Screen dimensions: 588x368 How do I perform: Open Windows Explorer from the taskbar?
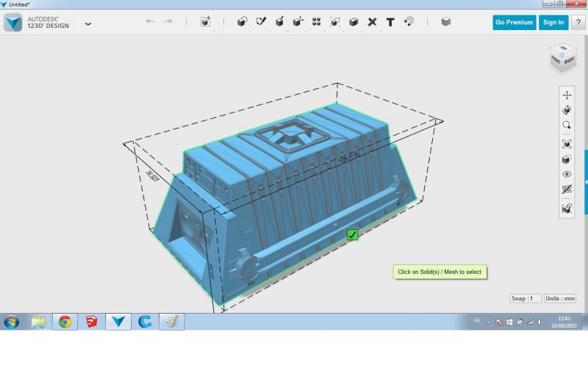[x=38, y=322]
